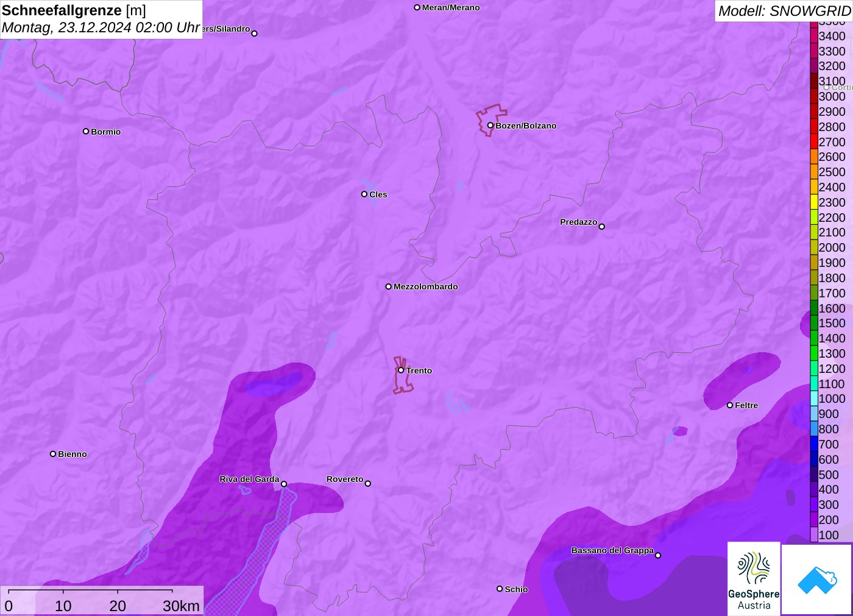
Task: Click the Riva del Garda label text
Action: [249, 479]
